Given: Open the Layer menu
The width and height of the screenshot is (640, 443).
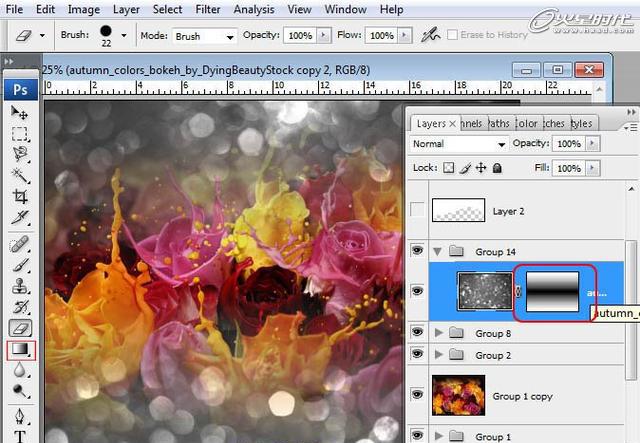Looking at the screenshot, I should [126, 9].
